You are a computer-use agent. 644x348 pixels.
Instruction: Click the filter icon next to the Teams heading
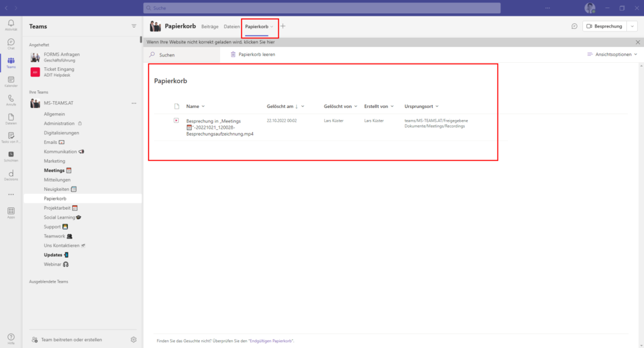[x=134, y=26]
